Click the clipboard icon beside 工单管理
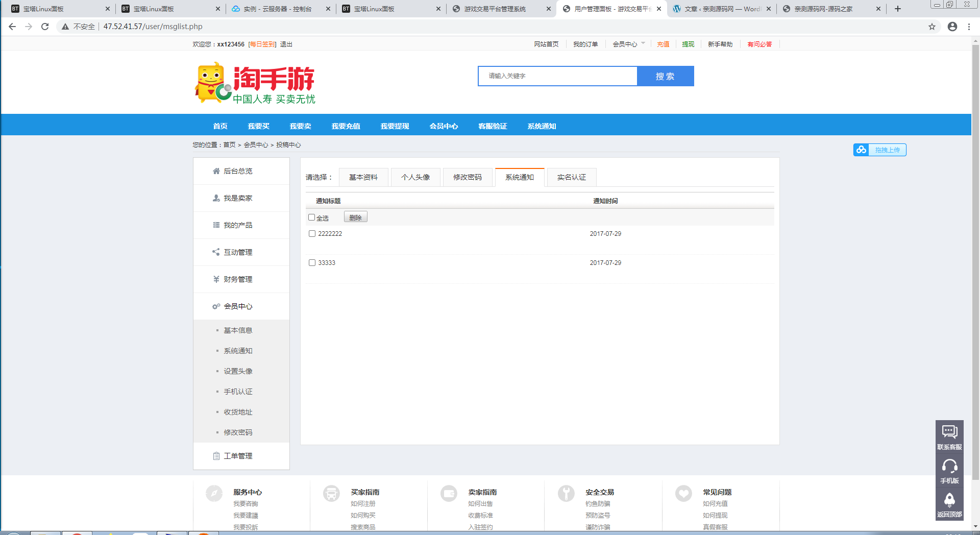The image size is (980, 535). (x=216, y=456)
